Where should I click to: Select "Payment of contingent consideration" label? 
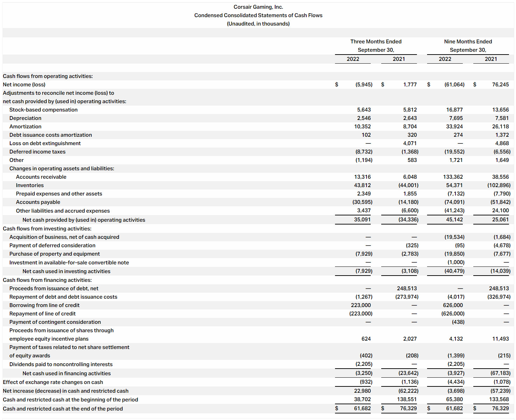[x=55, y=322]
